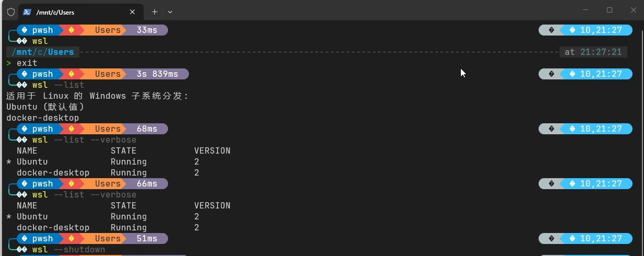Expand the new tab profile dropdown chevron
The width and height of the screenshot is (644, 256).
[170, 11]
